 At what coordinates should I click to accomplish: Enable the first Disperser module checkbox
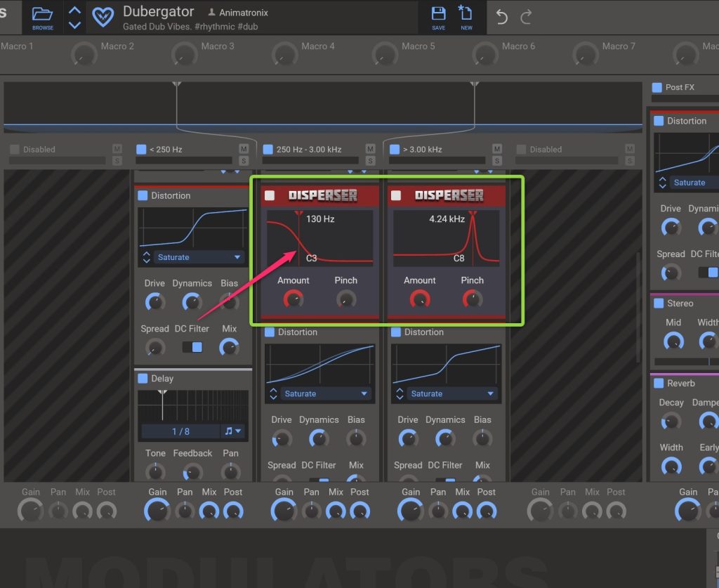[270, 195]
